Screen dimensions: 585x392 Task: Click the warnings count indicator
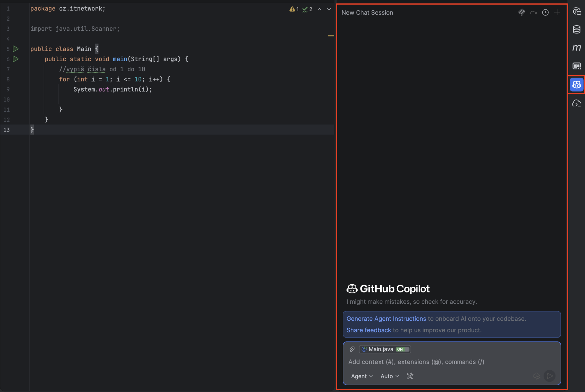click(294, 9)
